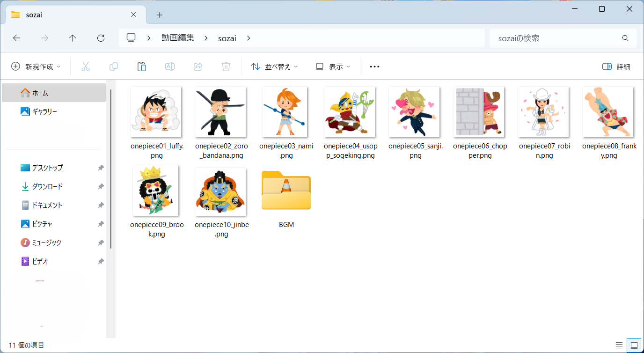Unpin デスクトップ from quick access

tap(101, 168)
